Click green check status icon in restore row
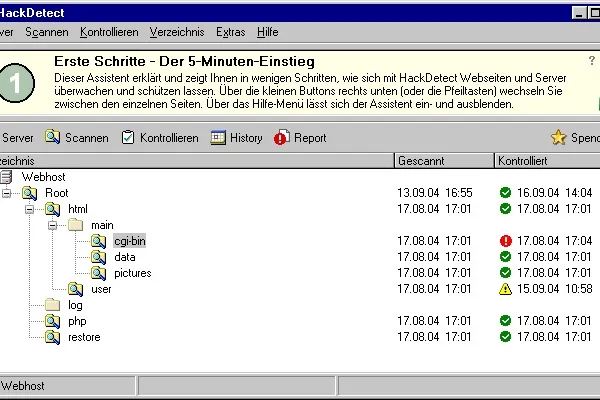Screen dimensions: 600x400 click(505, 336)
